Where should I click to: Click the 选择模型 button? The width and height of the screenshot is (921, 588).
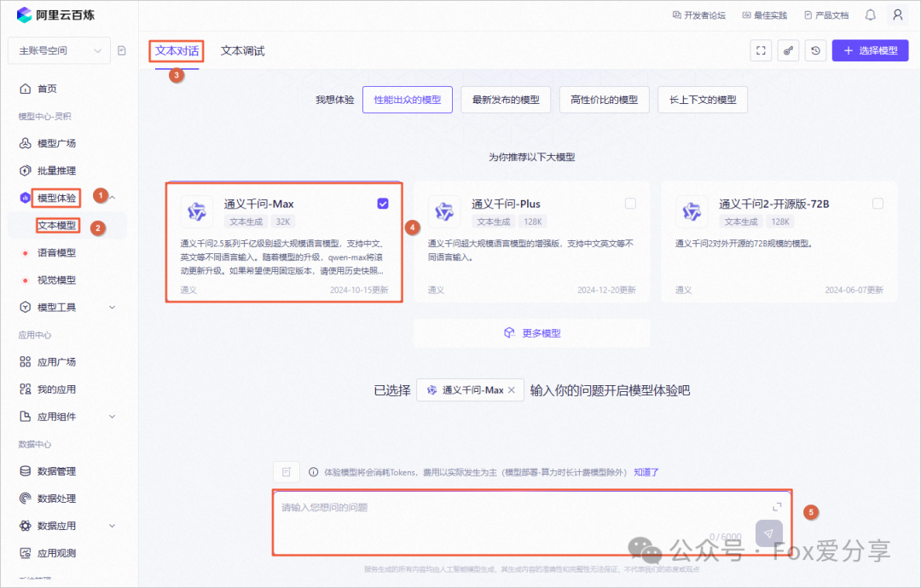point(870,50)
